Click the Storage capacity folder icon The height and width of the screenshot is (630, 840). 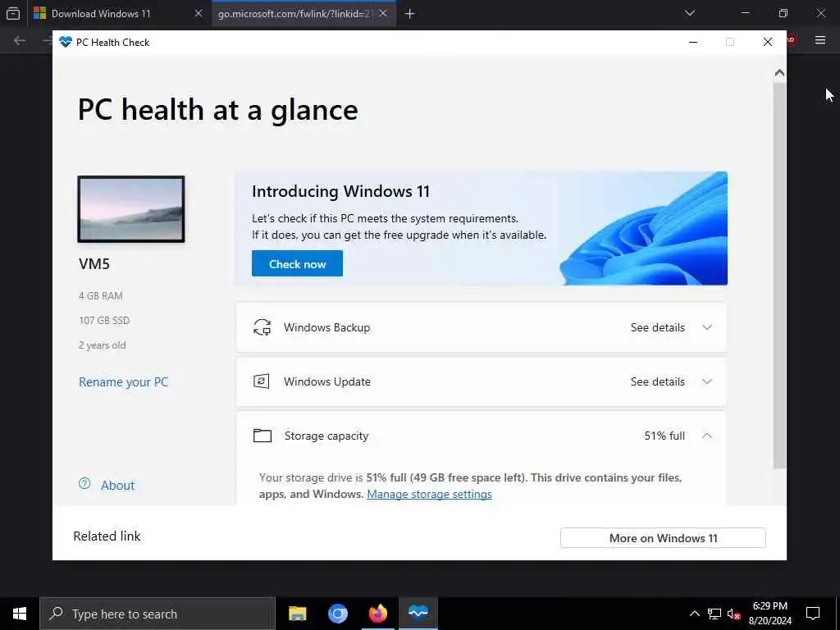(x=262, y=436)
